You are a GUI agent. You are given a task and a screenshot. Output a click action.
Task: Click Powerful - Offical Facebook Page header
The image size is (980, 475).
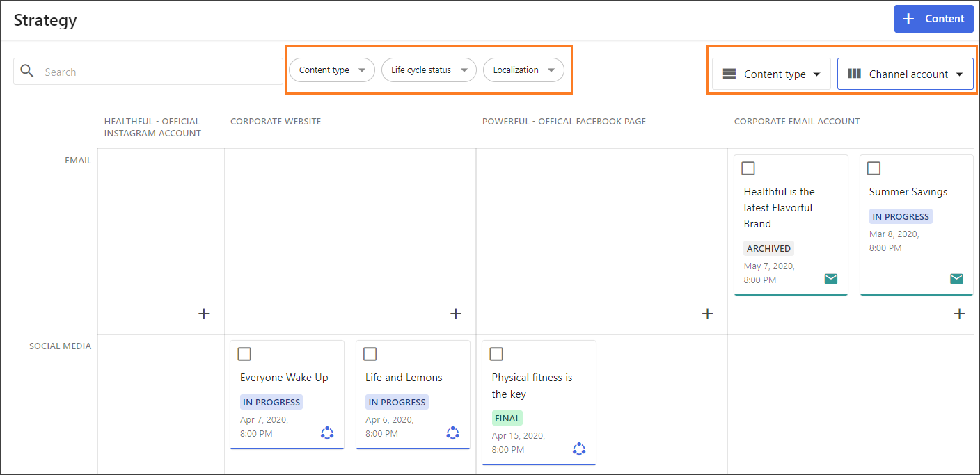click(x=564, y=121)
